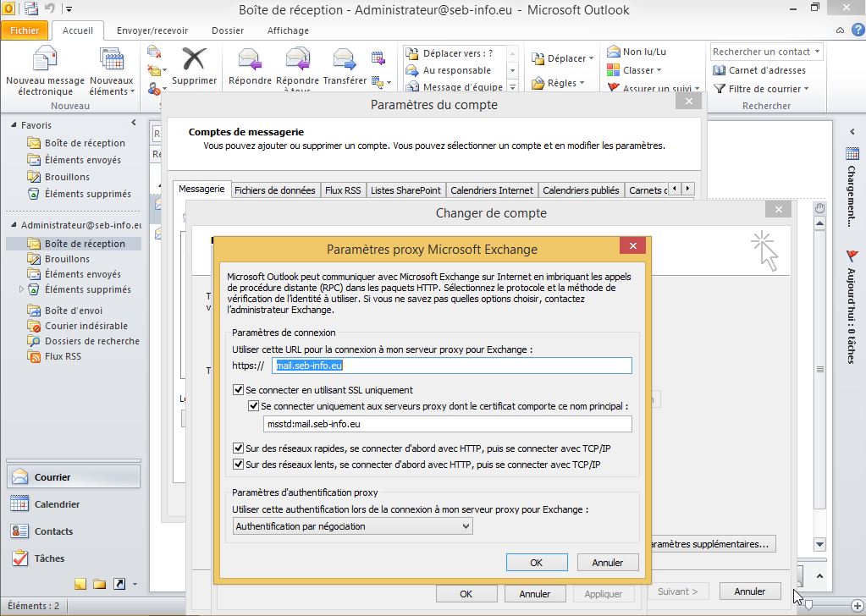The height and width of the screenshot is (616, 866).
Task: Open the Fichier tab
Action: pyautogui.click(x=25, y=30)
